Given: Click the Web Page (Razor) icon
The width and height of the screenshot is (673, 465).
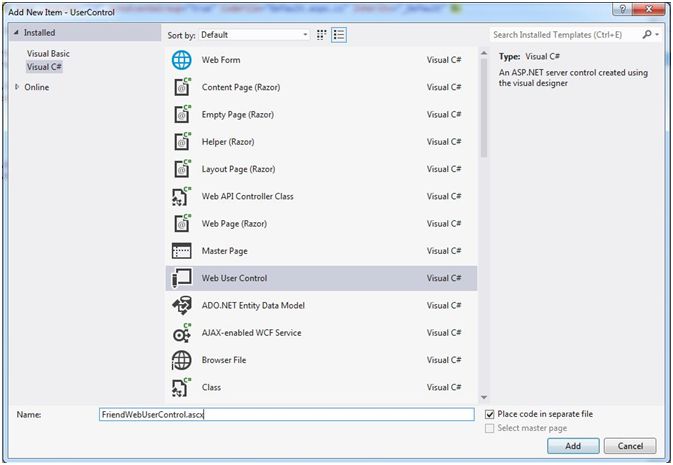Looking at the screenshot, I should [x=182, y=224].
